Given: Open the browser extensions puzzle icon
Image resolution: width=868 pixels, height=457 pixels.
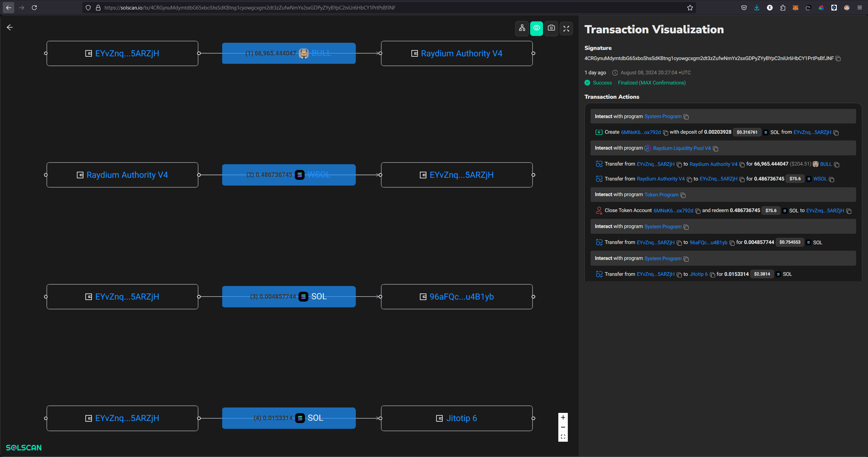Looking at the screenshot, I should [783, 7].
